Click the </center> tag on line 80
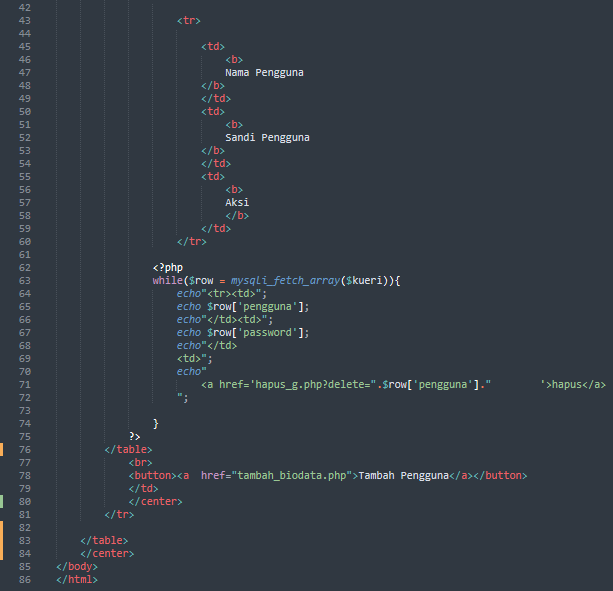Image resolution: width=613 pixels, height=591 pixels. [156, 501]
